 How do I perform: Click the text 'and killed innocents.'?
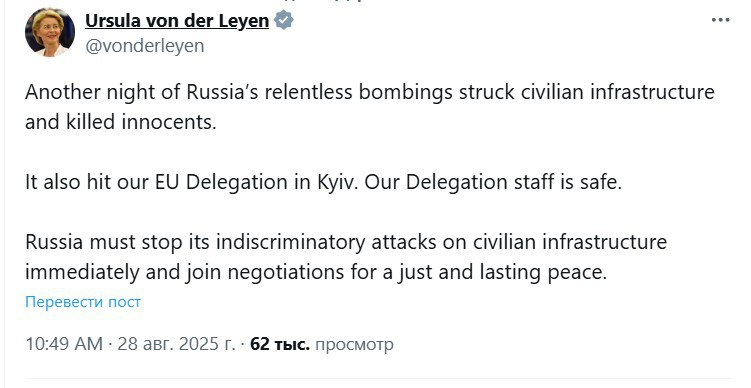coord(121,122)
